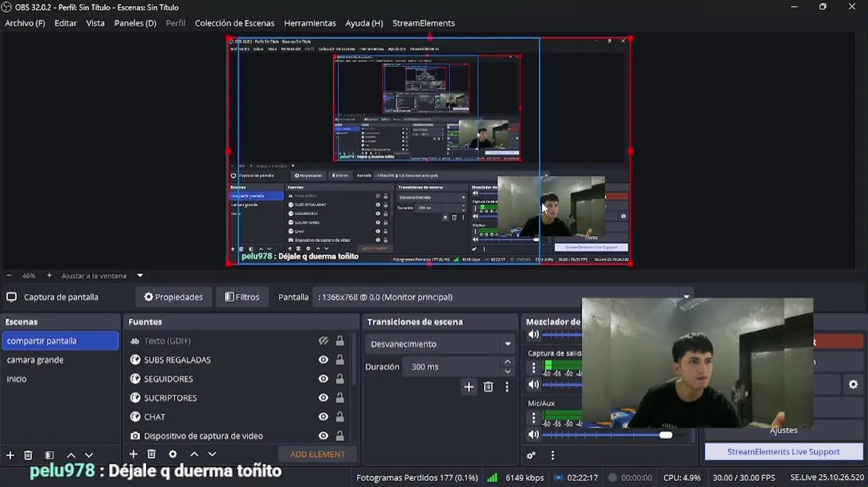Open Ajustes in the controls panel
Image resolution: width=868 pixels, height=487 pixels.
[783, 430]
